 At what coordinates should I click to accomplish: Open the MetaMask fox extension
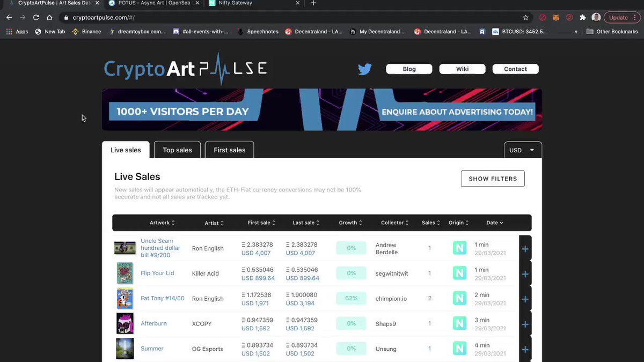(x=556, y=17)
